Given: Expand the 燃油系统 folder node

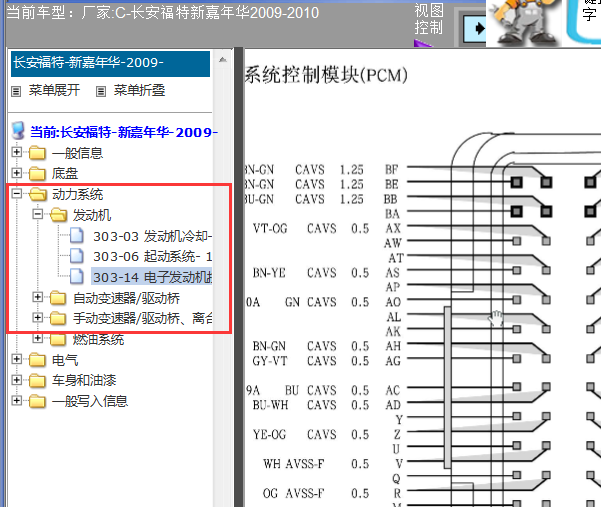Looking at the screenshot, I should (x=38, y=338).
